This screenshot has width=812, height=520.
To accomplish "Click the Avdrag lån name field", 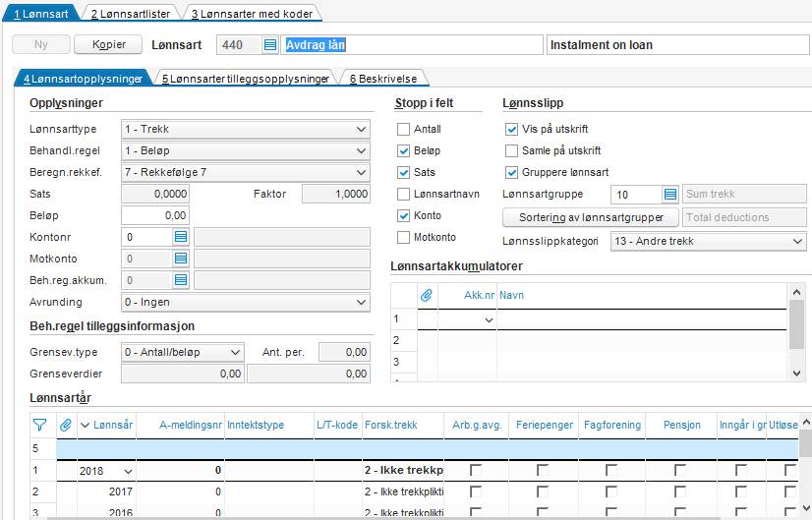I will tap(412, 45).
